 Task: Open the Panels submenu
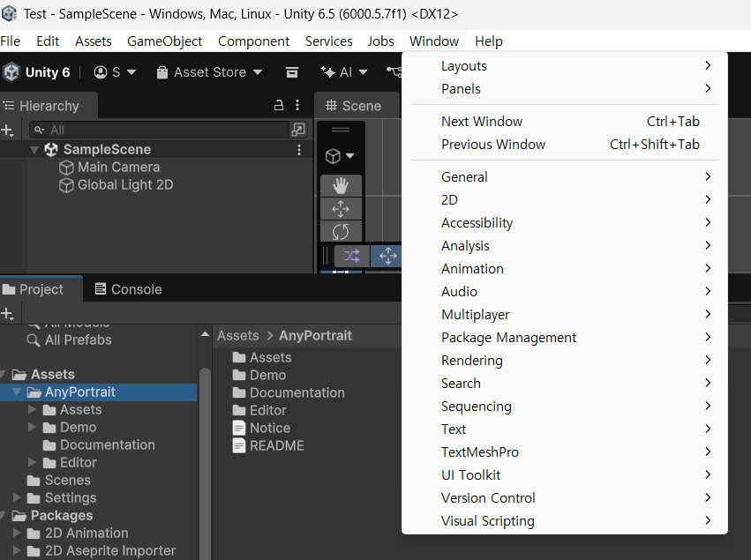coord(565,89)
